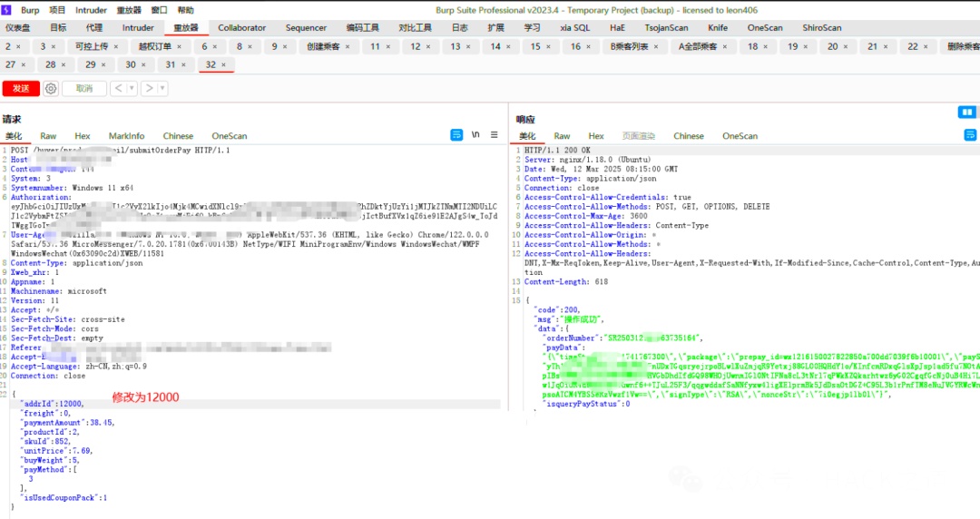Open the xia SQL extension tab
The height and width of the screenshot is (519, 980).
pos(575,28)
